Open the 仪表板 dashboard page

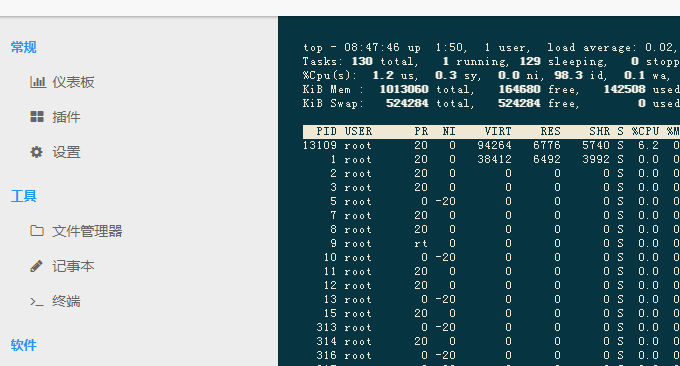[x=73, y=82]
